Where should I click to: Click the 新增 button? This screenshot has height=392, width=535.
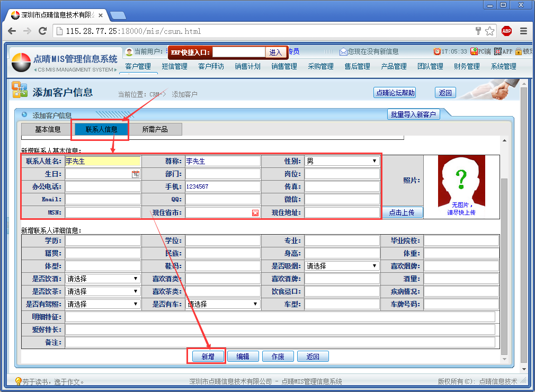click(207, 357)
